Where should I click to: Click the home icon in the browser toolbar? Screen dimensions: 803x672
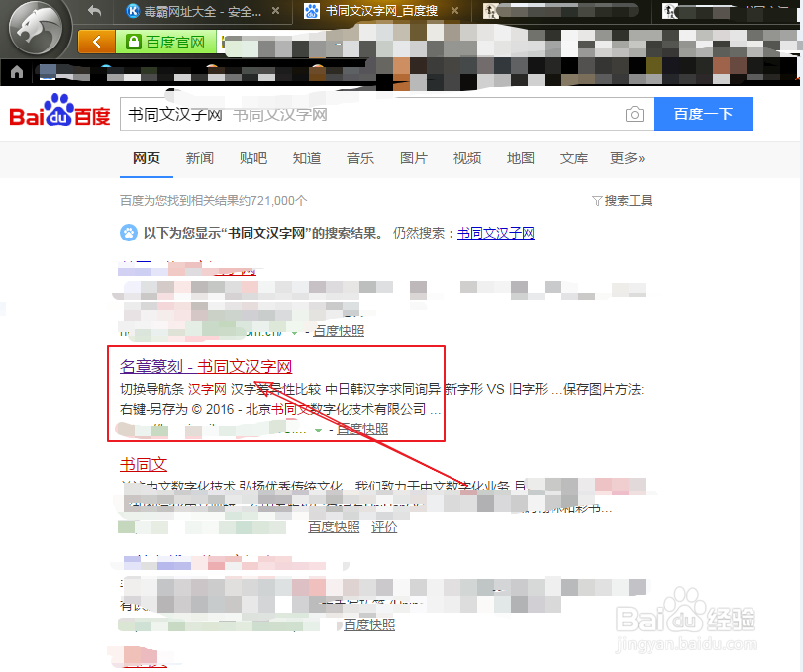[15, 72]
